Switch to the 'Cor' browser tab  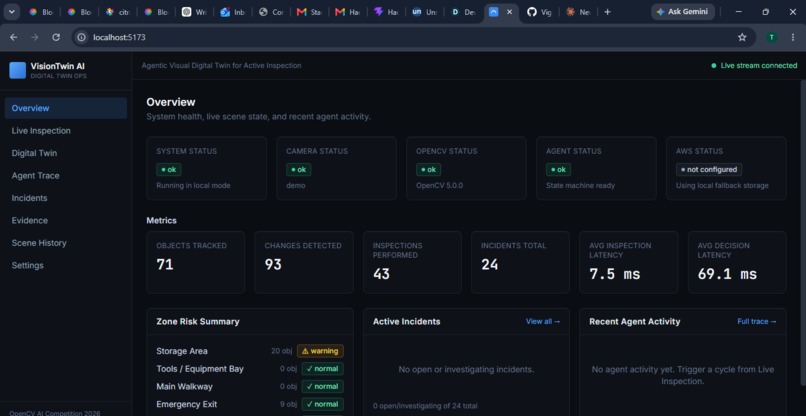coord(271,12)
